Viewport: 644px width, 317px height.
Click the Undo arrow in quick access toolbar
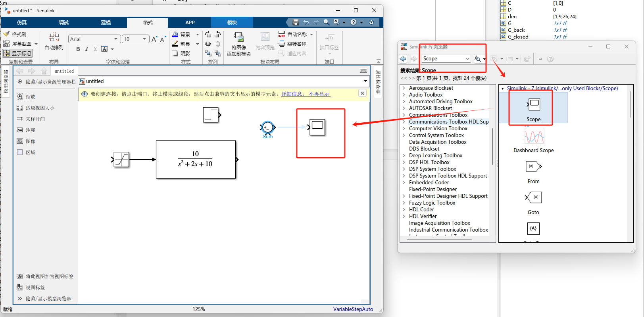(306, 22)
